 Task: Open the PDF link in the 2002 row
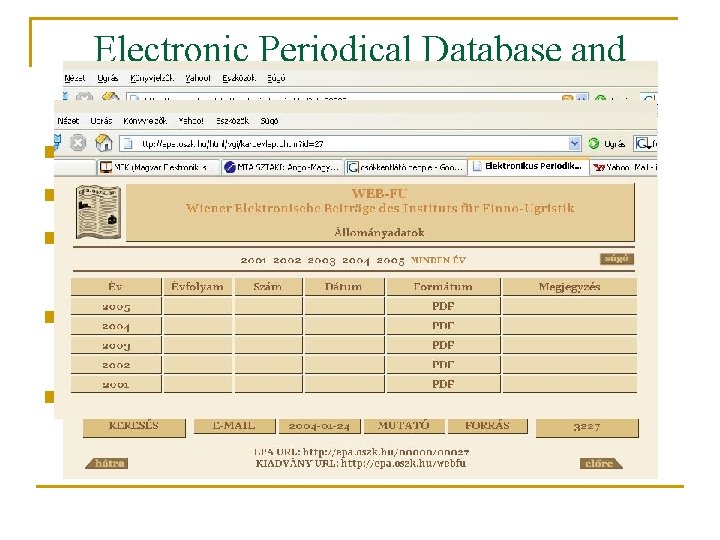click(443, 365)
